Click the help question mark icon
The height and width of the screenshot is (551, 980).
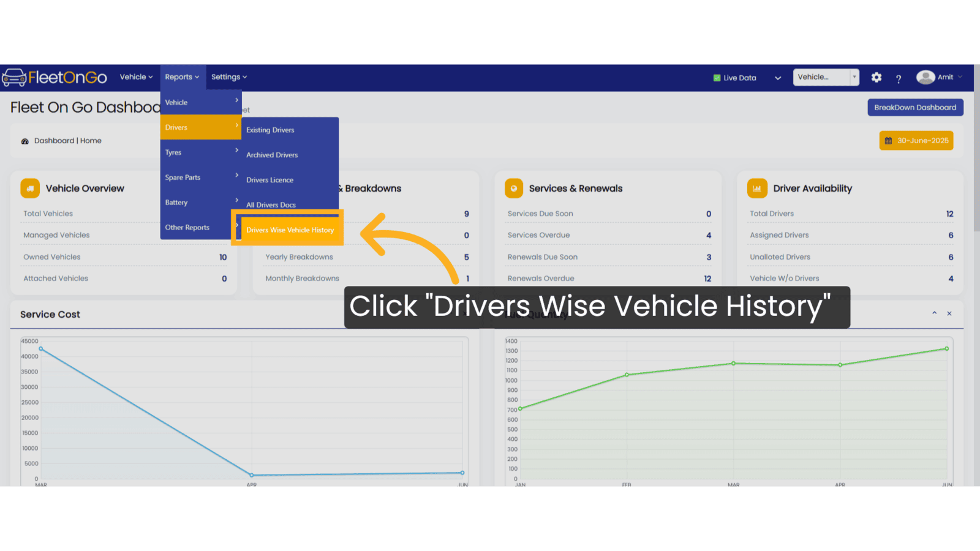899,78
